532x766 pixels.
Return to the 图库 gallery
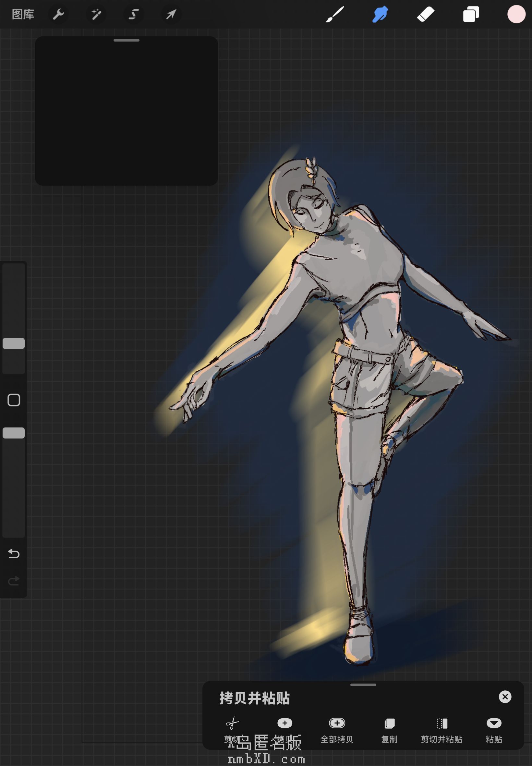point(23,14)
